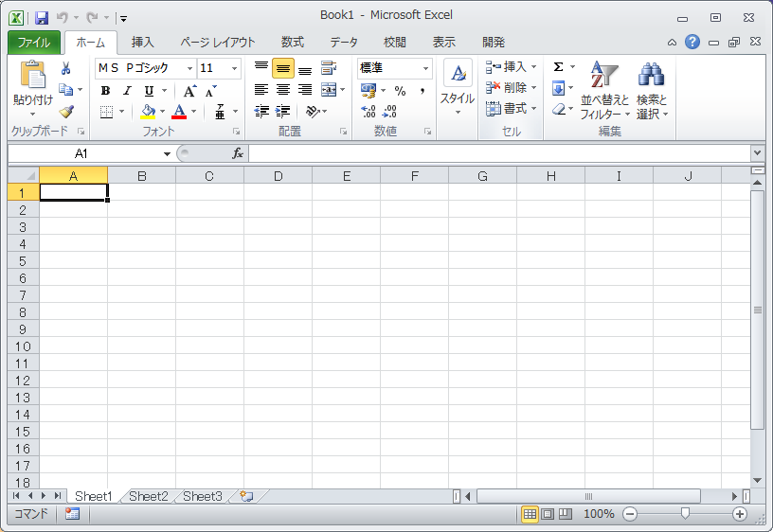The width and height of the screenshot is (773, 532).
Task: Click the insert new worksheet tab icon
Action: pyautogui.click(x=246, y=496)
